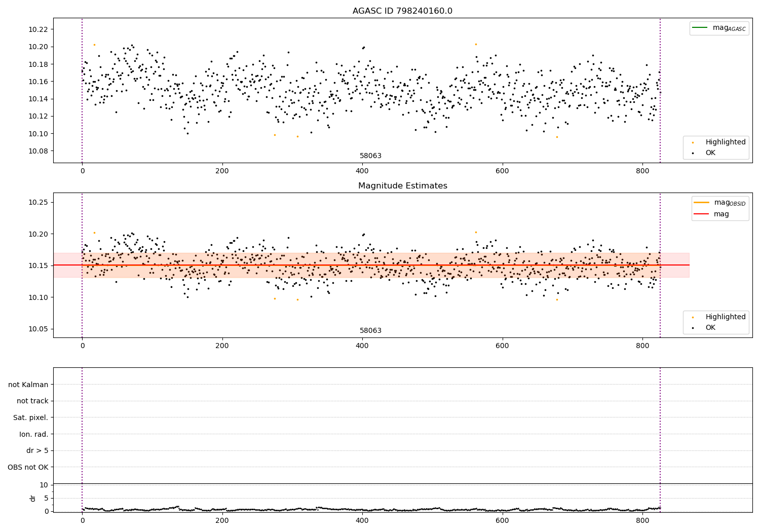Screen dimensions: 760x532
Task: Click the Ion. rad. axis label
Action: 34,434
